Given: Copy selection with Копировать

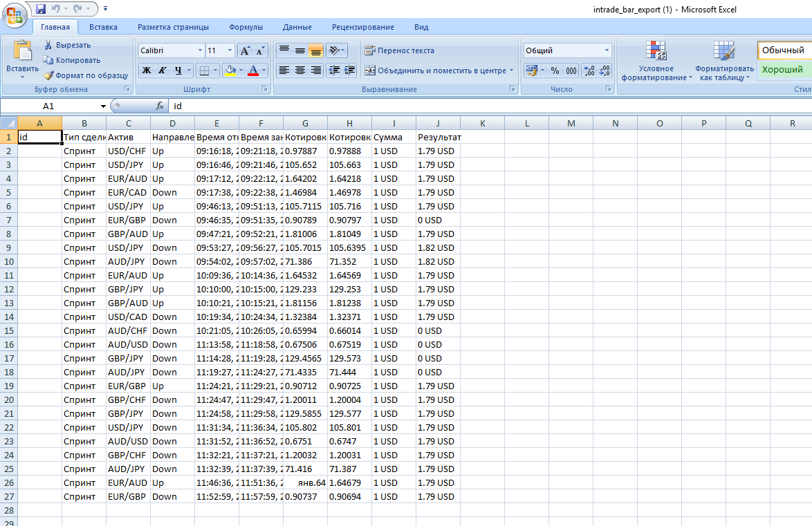Looking at the screenshot, I should 71,60.
